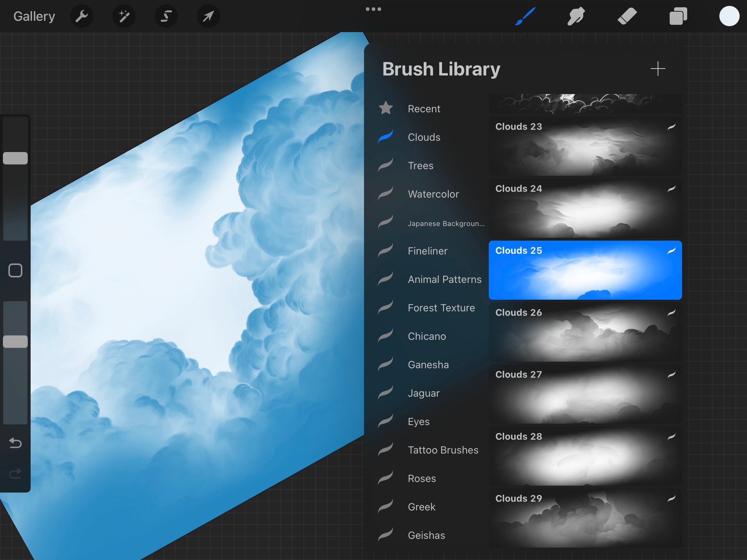This screenshot has width=747, height=560.
Task: Select the Ganesha brush set
Action: (428, 365)
